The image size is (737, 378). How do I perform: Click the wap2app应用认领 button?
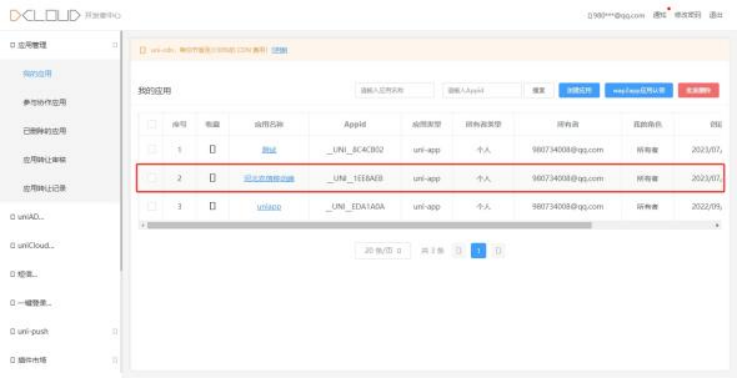click(639, 90)
